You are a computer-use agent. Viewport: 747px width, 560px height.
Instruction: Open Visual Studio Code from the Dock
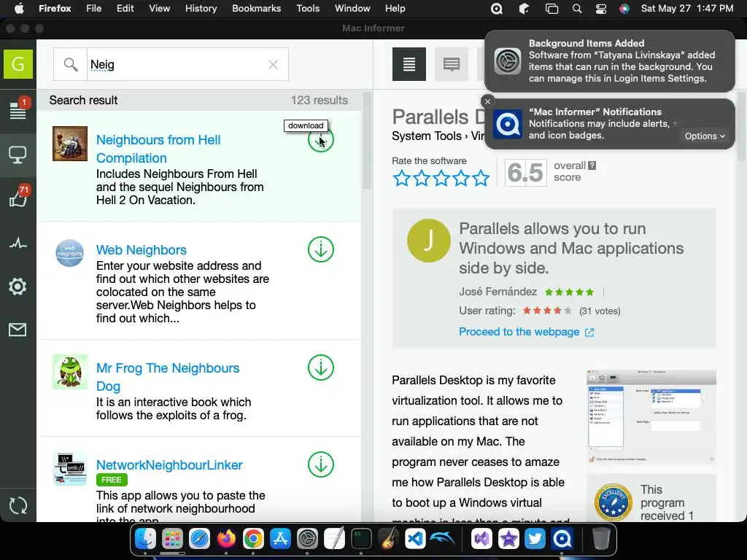point(415,539)
